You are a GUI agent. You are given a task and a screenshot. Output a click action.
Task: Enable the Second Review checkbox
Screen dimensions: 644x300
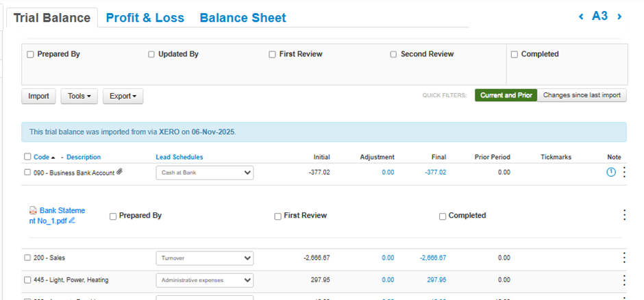pos(393,54)
